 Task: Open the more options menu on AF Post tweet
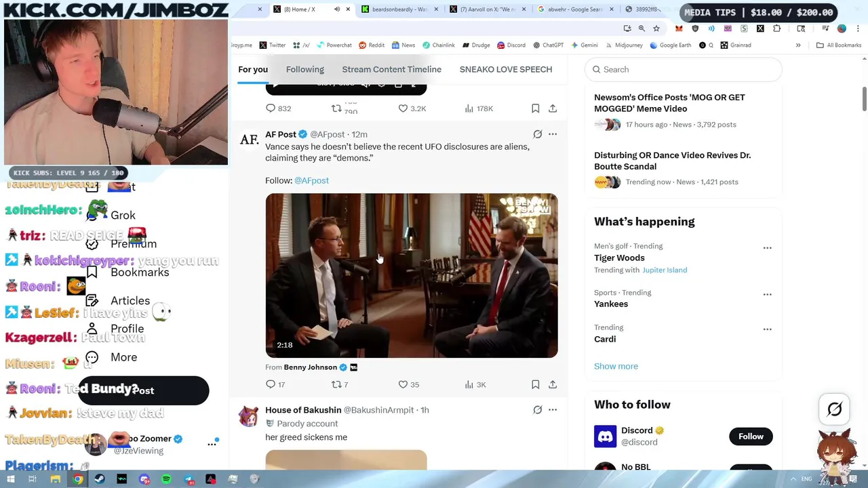553,134
